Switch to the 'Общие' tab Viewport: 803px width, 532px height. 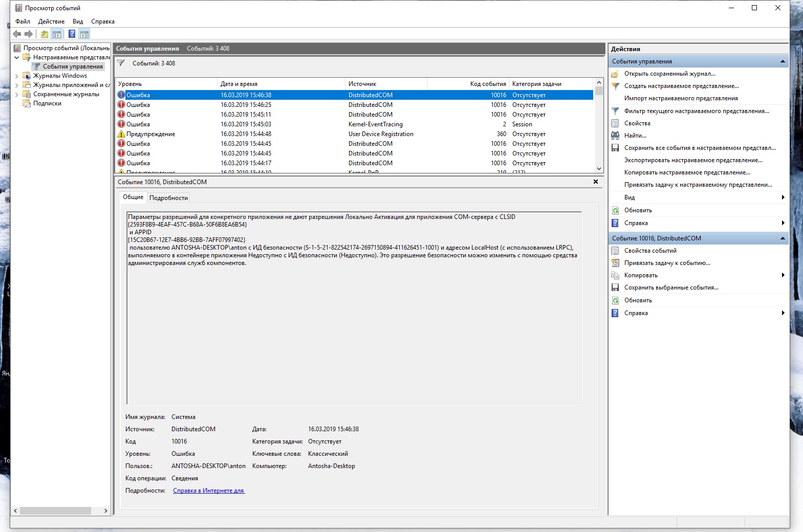[x=133, y=197]
